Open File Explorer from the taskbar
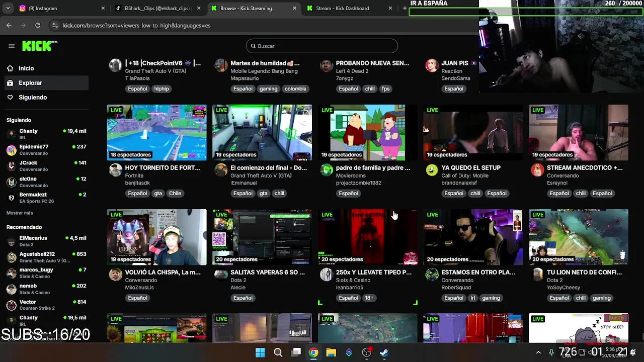644x362 pixels. pos(331,352)
